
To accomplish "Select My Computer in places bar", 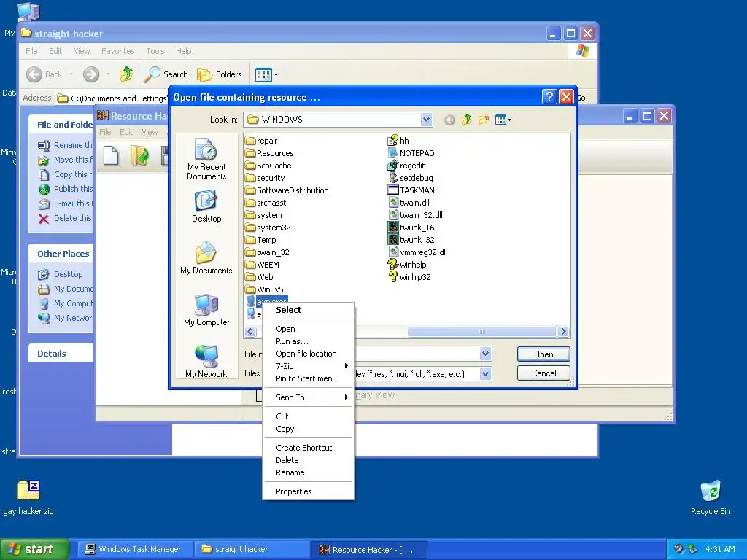I will pos(206,310).
